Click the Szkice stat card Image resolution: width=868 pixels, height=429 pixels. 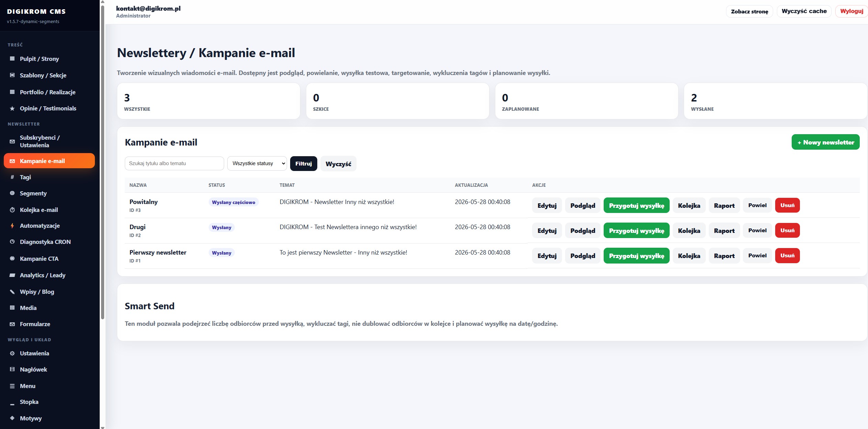pyautogui.click(x=397, y=101)
